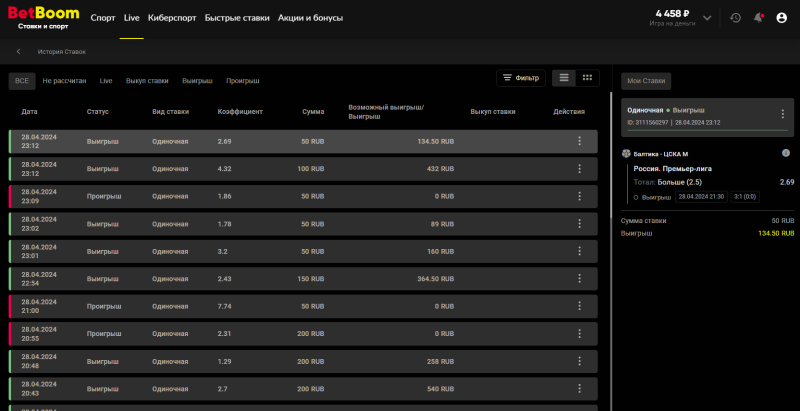Open three-dot menu in bet details card
800x411 pixels.
[782, 114]
